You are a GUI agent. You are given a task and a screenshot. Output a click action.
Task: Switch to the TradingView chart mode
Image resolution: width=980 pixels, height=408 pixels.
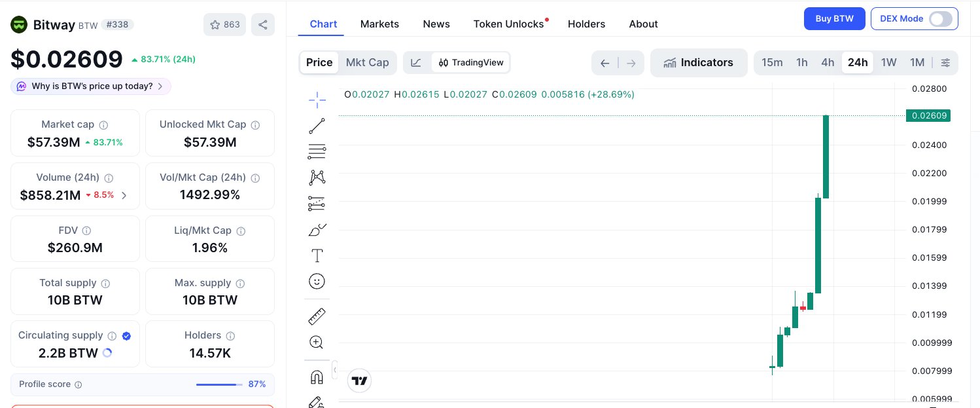tap(471, 63)
